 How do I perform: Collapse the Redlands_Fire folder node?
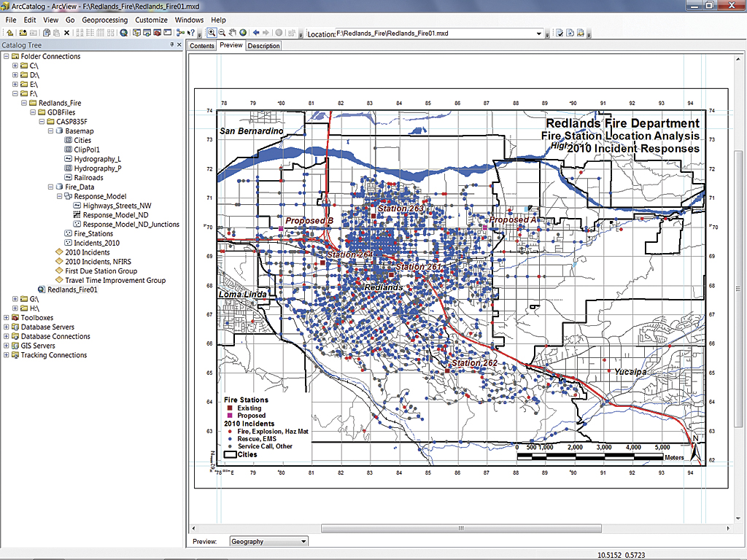24,103
